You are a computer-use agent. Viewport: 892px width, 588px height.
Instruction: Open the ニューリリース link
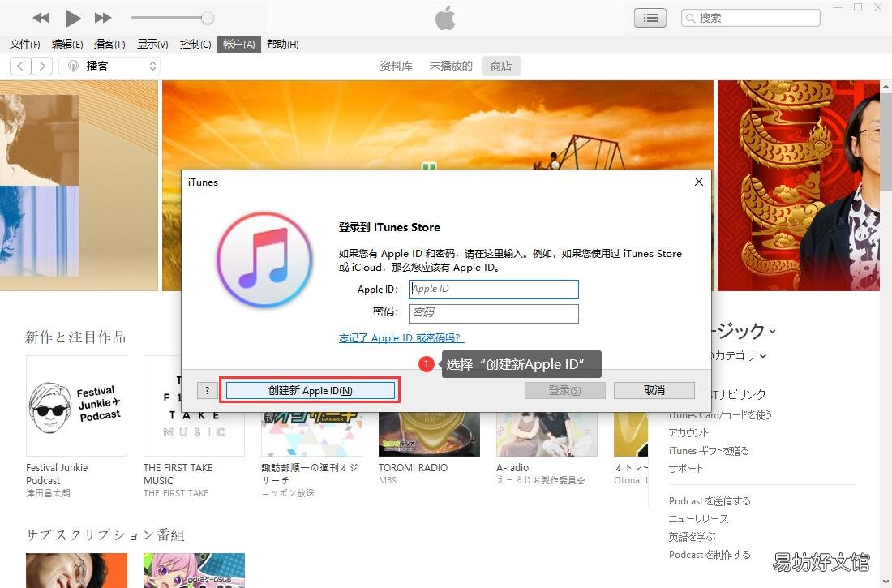[698, 518]
